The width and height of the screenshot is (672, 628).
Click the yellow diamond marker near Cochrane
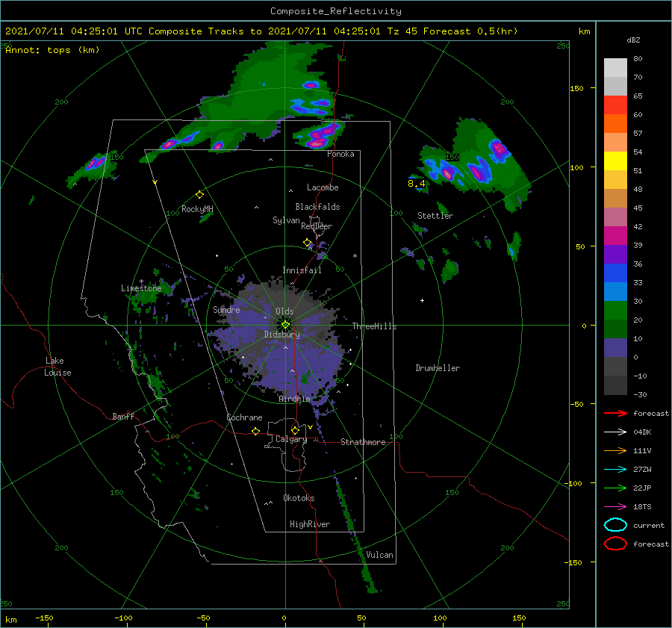tap(256, 432)
